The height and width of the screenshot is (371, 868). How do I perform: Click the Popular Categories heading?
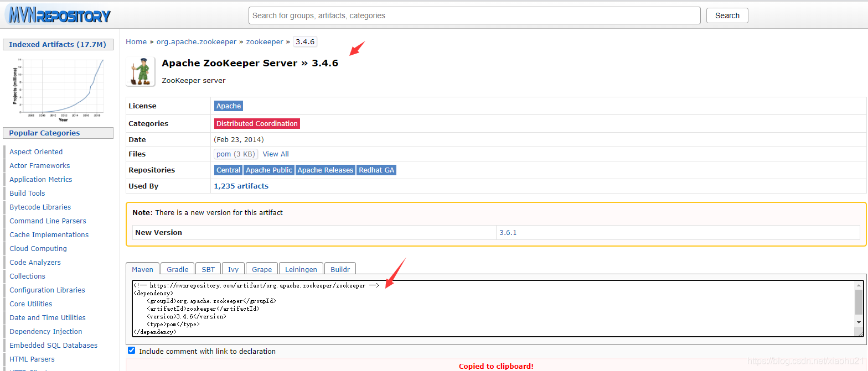click(58, 133)
